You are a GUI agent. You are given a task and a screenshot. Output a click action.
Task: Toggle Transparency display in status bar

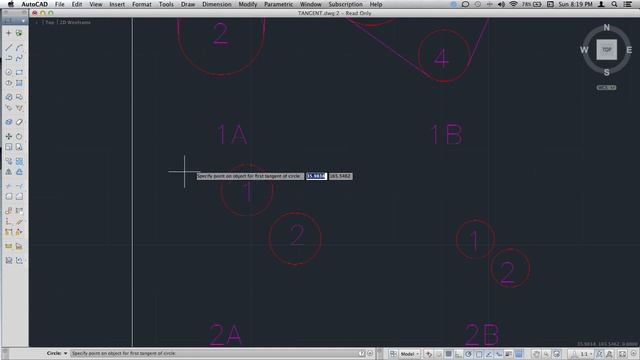point(519,354)
